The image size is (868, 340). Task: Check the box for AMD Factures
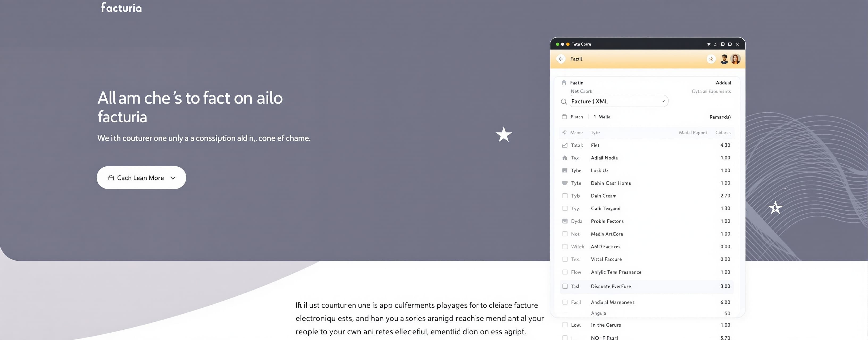565,246
